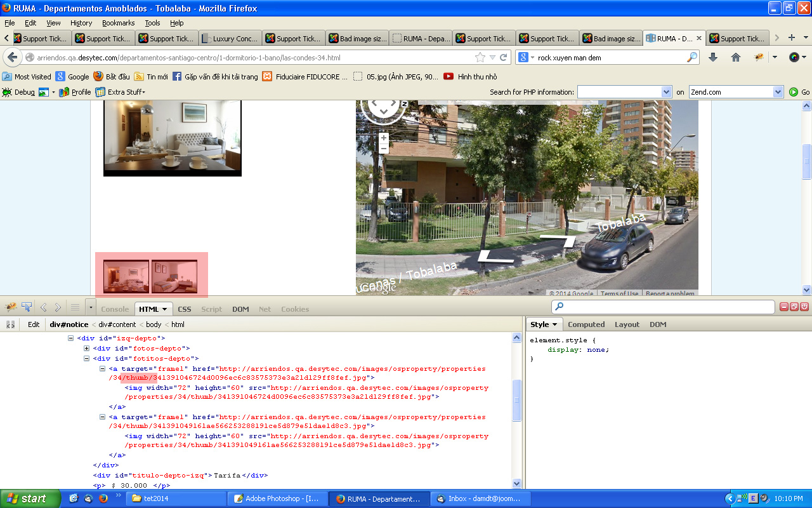Open the Style panel dropdown
812x508 pixels.
coord(545,324)
